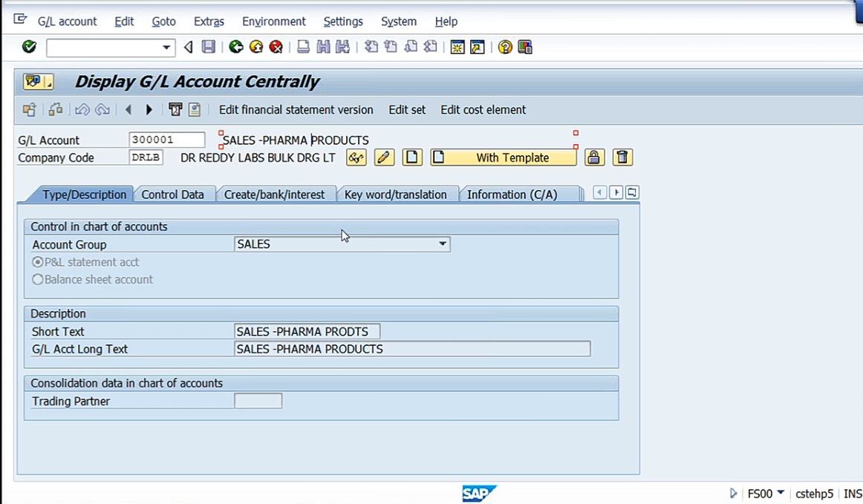The image size is (863, 504).
Task: Open the command field dropdown arrow
Action: click(x=166, y=48)
